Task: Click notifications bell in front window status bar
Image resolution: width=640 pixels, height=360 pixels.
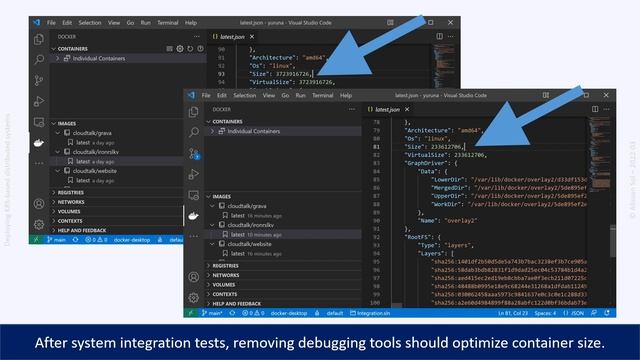Action: click(607, 313)
